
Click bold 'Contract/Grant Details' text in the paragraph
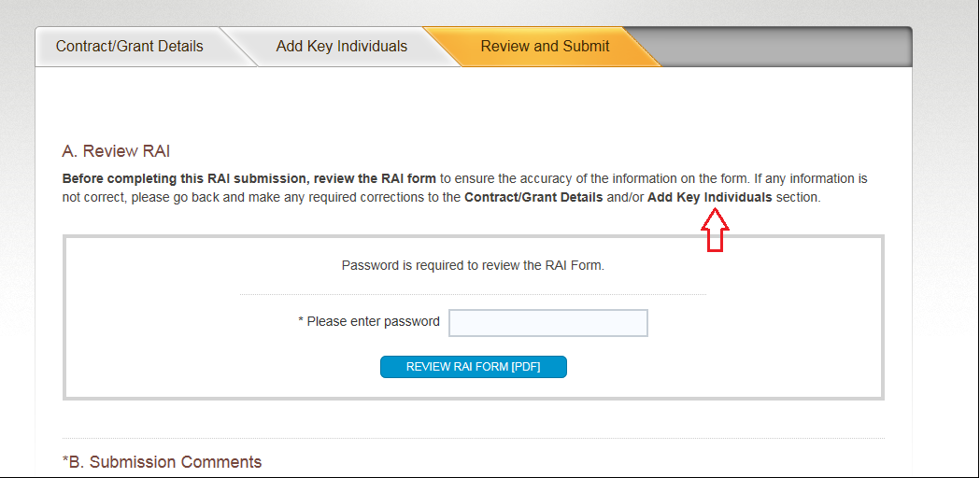[x=533, y=198]
